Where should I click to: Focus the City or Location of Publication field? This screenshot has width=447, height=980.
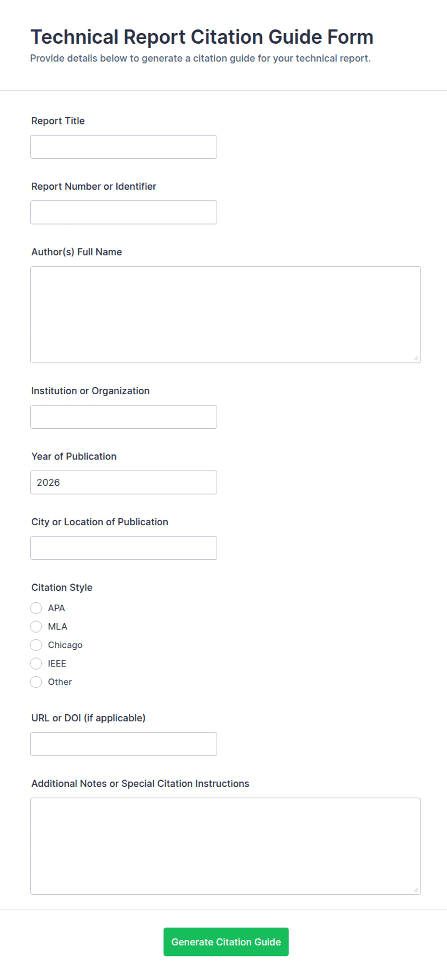point(124,548)
